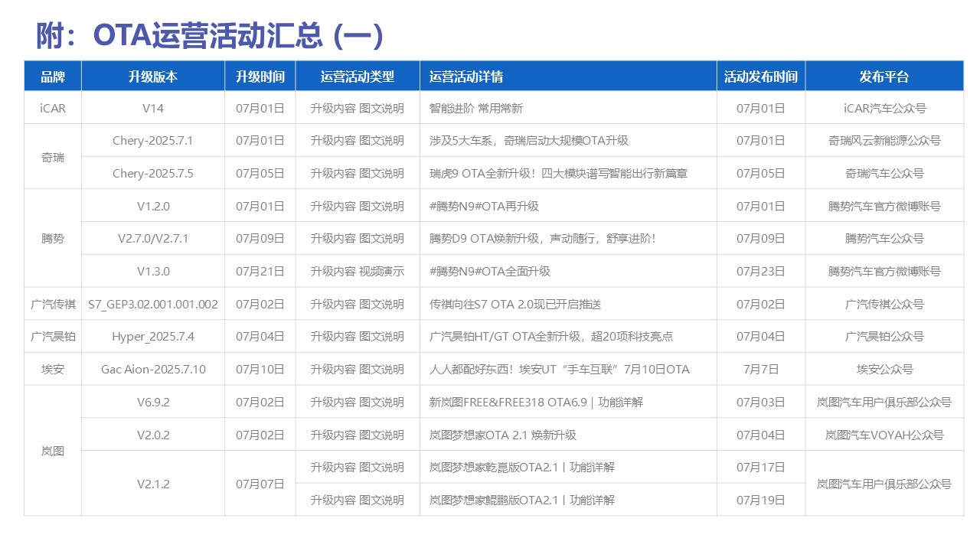Click the 新岚图FREE&FREE318 OTA6.9 detail cell
Image resolution: width=980 pixels, height=551 pixels.
(568, 402)
